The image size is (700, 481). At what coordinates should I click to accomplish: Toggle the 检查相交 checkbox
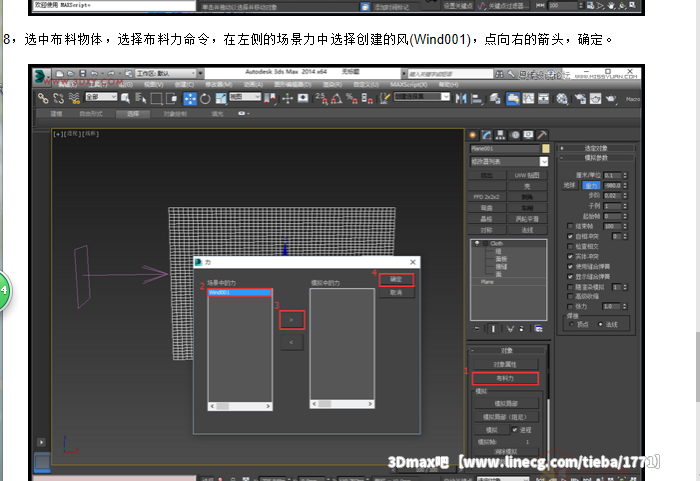tap(570, 247)
